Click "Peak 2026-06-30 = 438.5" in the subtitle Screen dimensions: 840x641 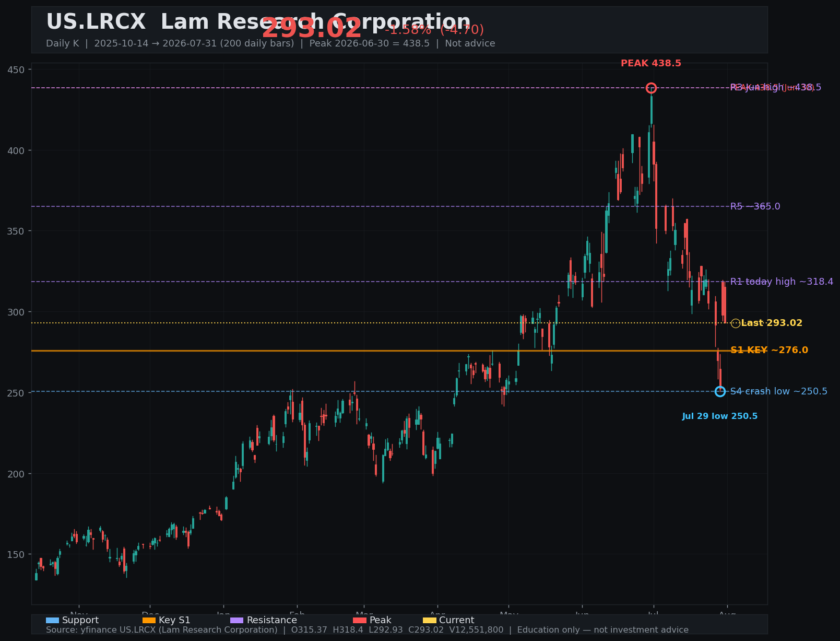(370, 43)
